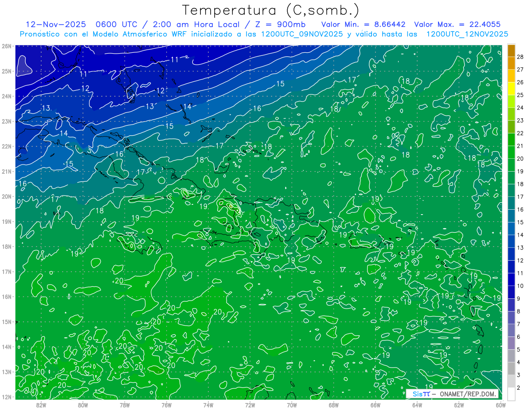The image size is (532, 411).
Task: Click the 16N latitude axis label
Action: tap(6, 297)
